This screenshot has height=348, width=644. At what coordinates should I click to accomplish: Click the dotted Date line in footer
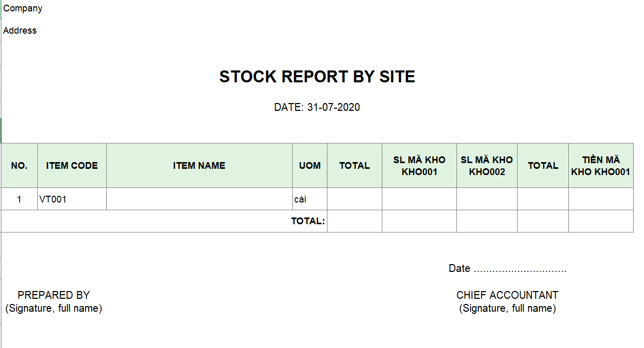click(x=507, y=269)
